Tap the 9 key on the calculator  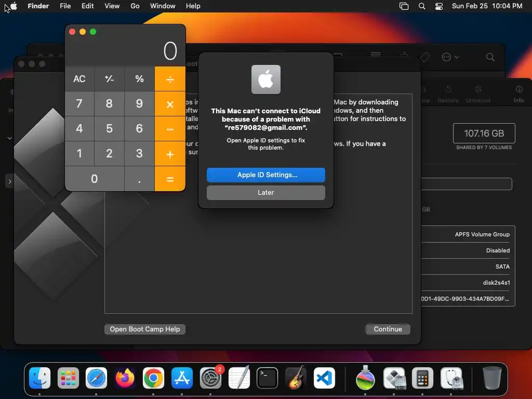coord(139,103)
